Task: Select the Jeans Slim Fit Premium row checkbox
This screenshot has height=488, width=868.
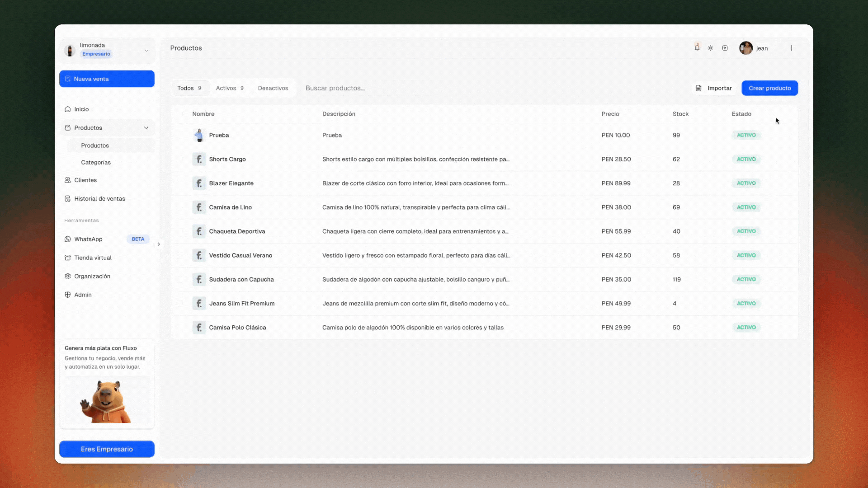Action: click(179, 304)
